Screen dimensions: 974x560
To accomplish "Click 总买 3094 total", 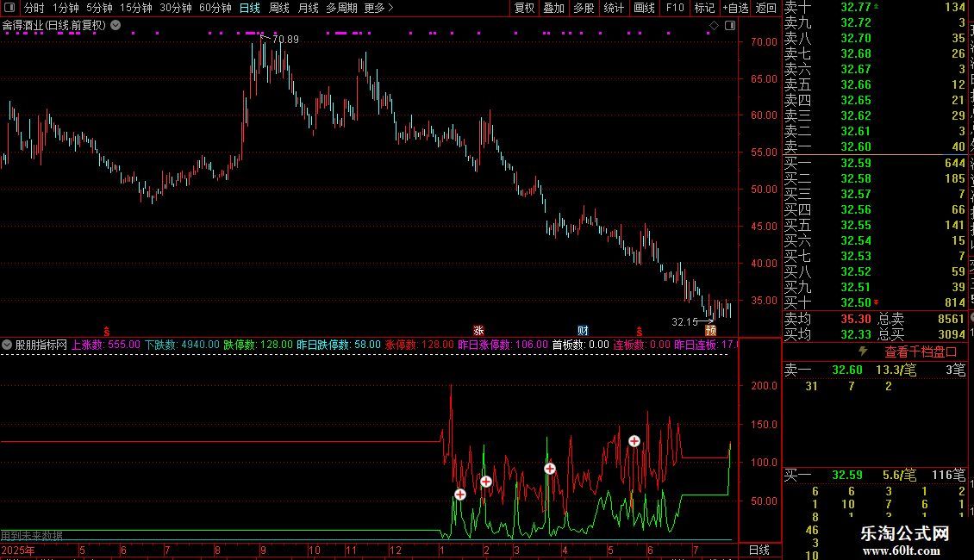I will tap(921, 334).
